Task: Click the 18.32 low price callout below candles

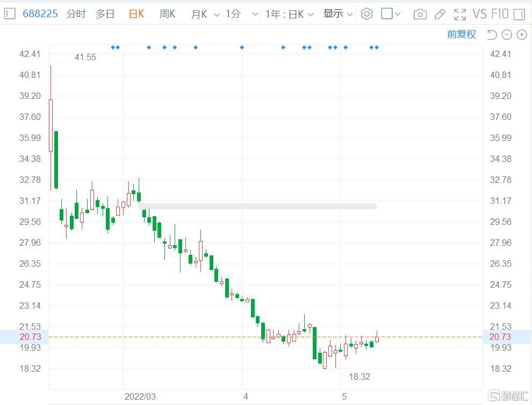Action: point(360,376)
